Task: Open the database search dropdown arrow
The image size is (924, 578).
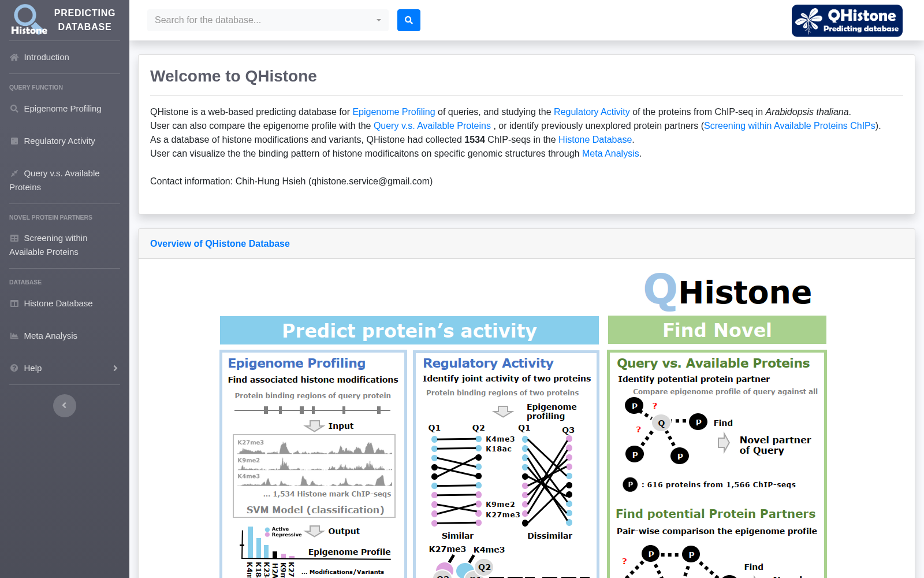Action: (379, 20)
